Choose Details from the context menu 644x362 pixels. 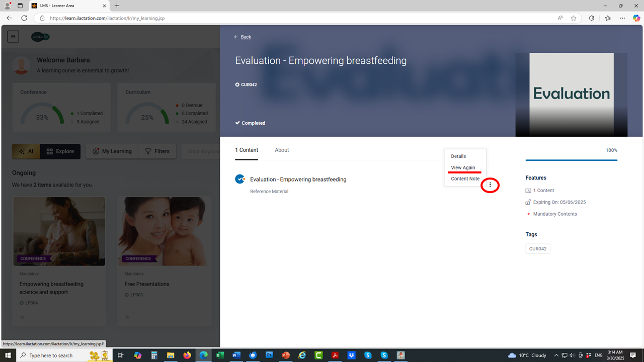pyautogui.click(x=458, y=156)
